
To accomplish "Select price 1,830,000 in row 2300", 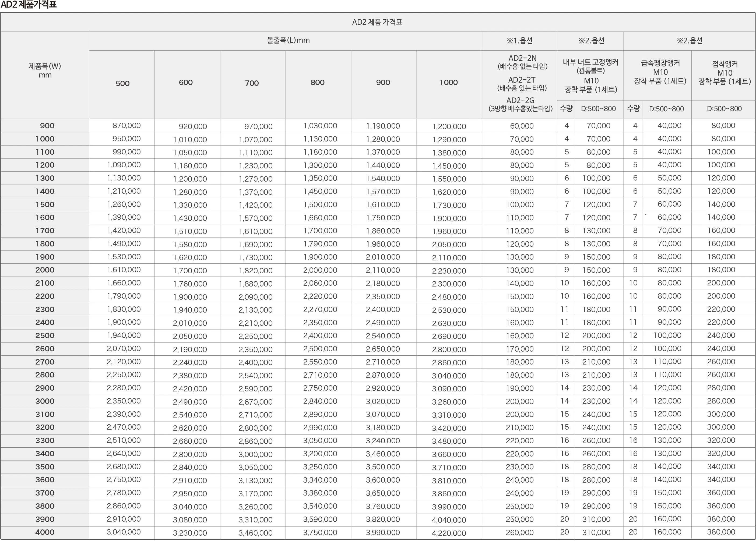I will [124, 309].
